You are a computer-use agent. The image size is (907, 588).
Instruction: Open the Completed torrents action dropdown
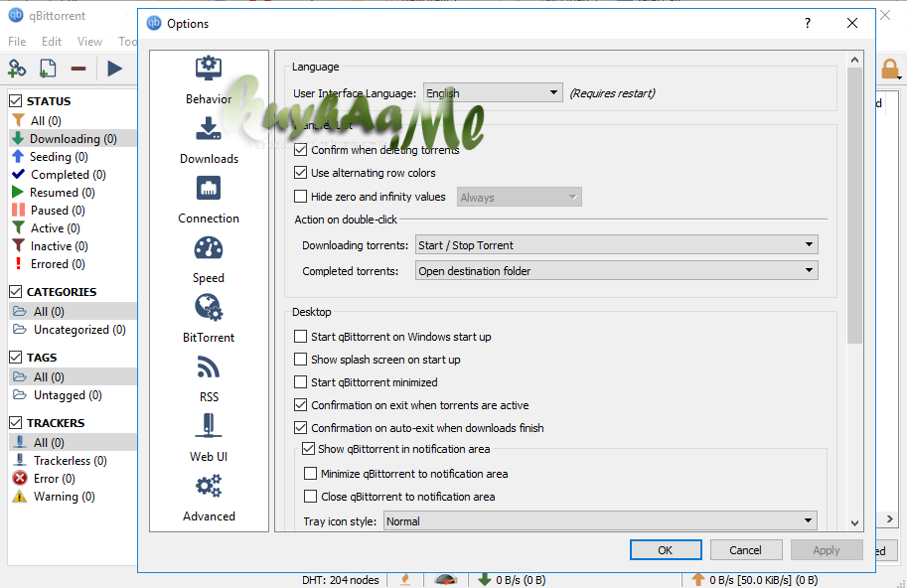617,270
